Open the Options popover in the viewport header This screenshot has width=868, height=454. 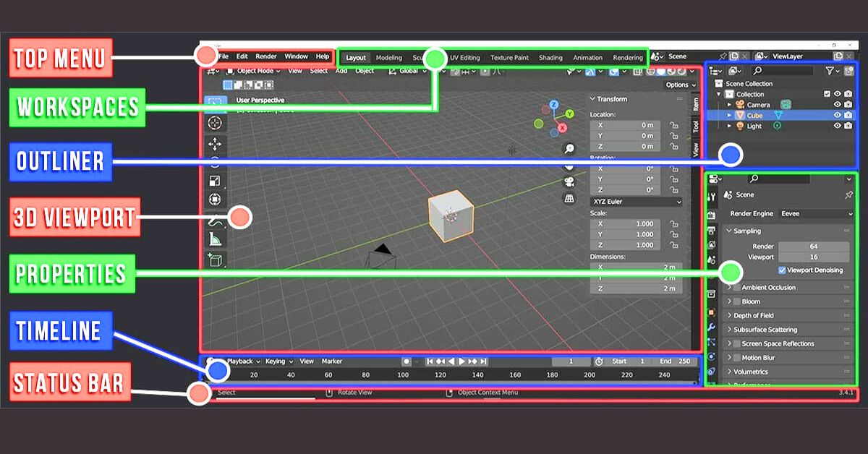point(678,85)
